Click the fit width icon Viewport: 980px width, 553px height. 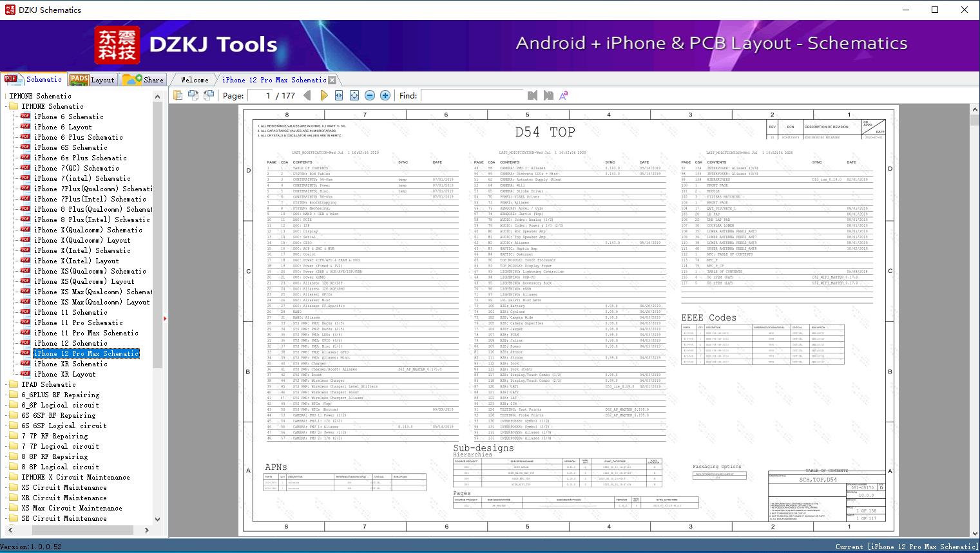(339, 95)
